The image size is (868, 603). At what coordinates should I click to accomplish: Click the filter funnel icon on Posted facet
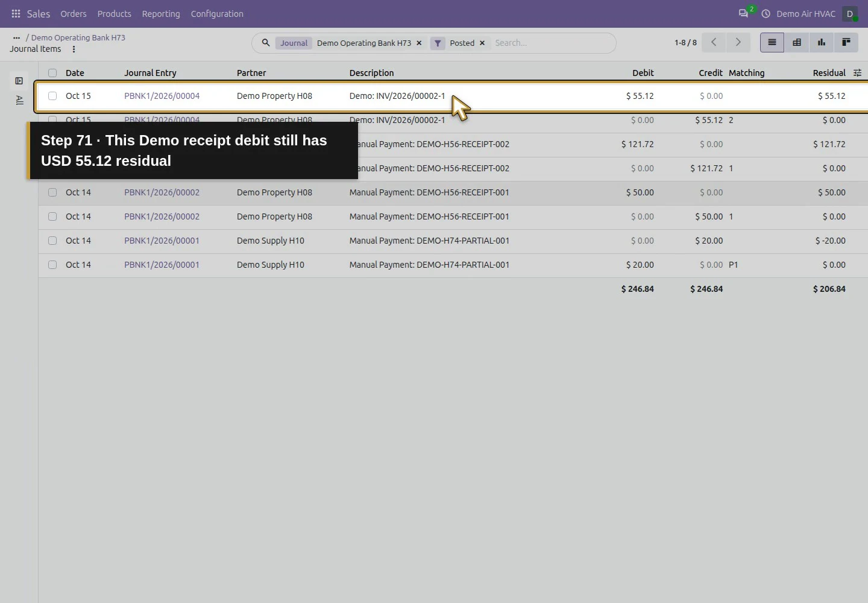[438, 43]
